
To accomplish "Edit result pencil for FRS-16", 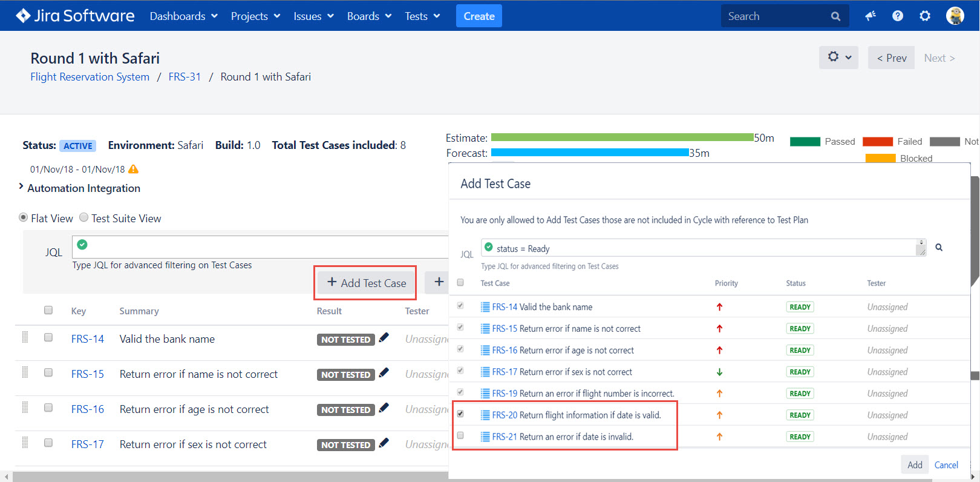I will [x=384, y=408].
